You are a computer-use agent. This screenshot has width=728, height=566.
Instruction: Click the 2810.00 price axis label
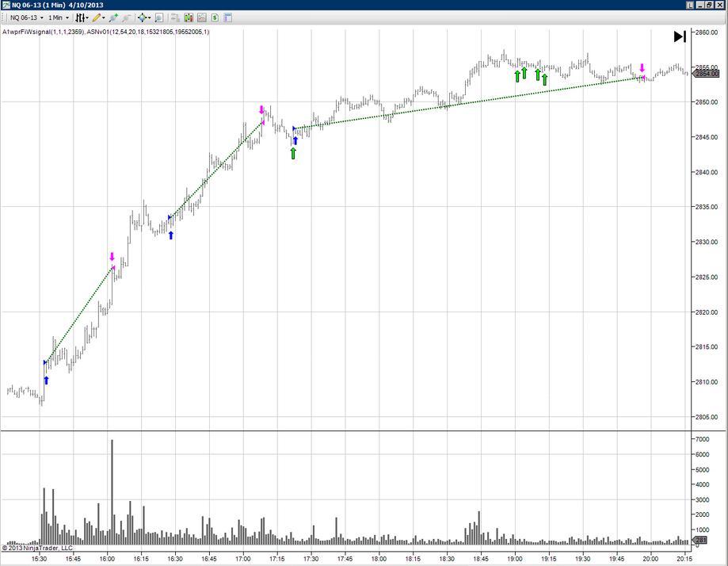point(706,382)
